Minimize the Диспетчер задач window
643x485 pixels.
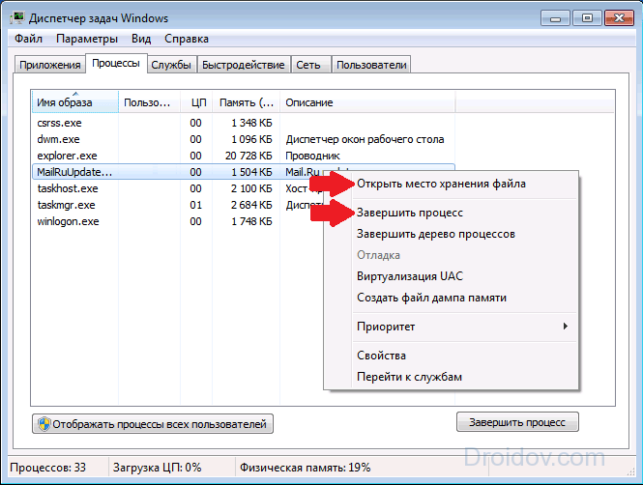tap(555, 19)
